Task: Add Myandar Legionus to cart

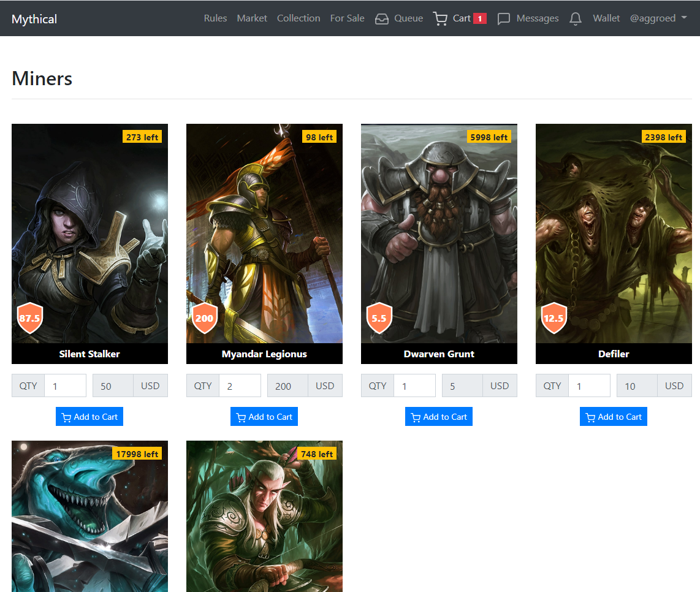Action: click(264, 417)
